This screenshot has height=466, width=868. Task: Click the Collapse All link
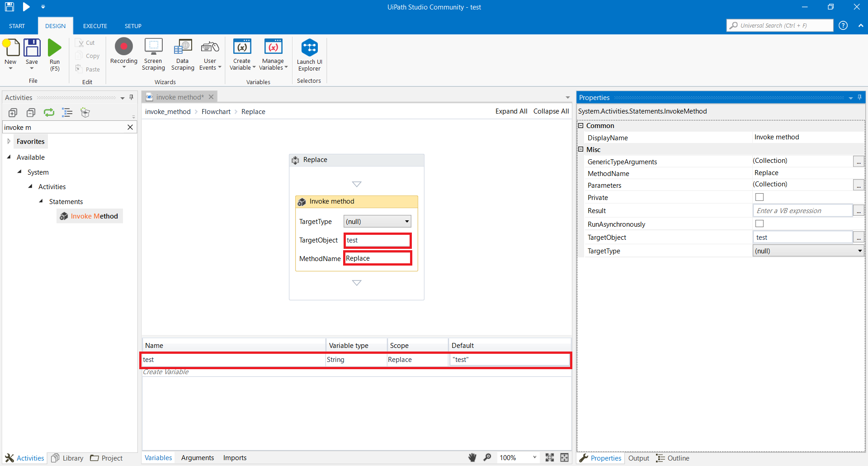(x=551, y=111)
